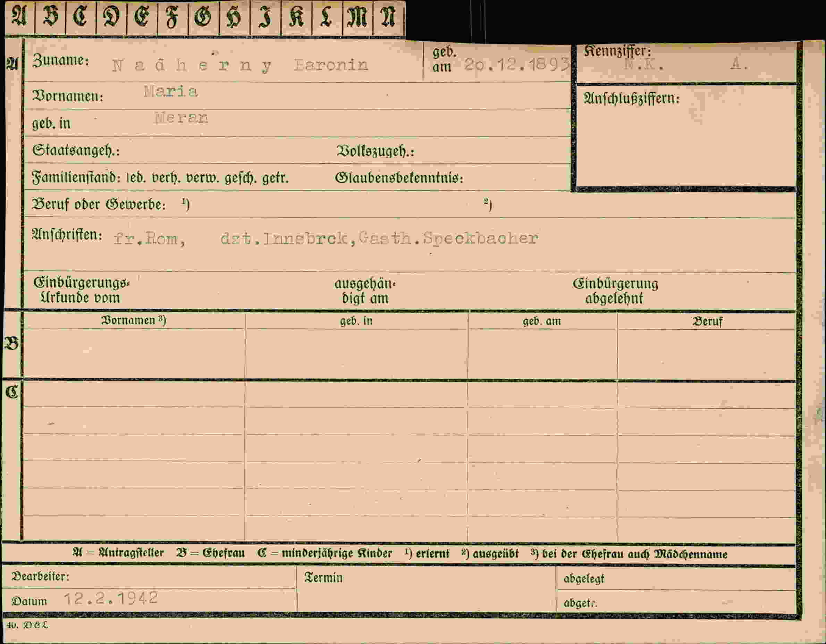Image resolution: width=826 pixels, height=644 pixels.
Task: Click the Beruf oder Gewerbe label
Action: click(99, 204)
